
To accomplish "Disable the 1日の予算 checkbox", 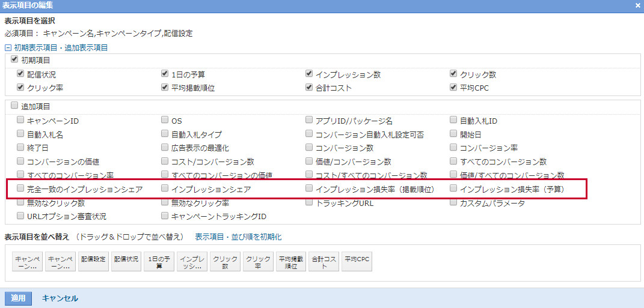I will pyautogui.click(x=165, y=74).
